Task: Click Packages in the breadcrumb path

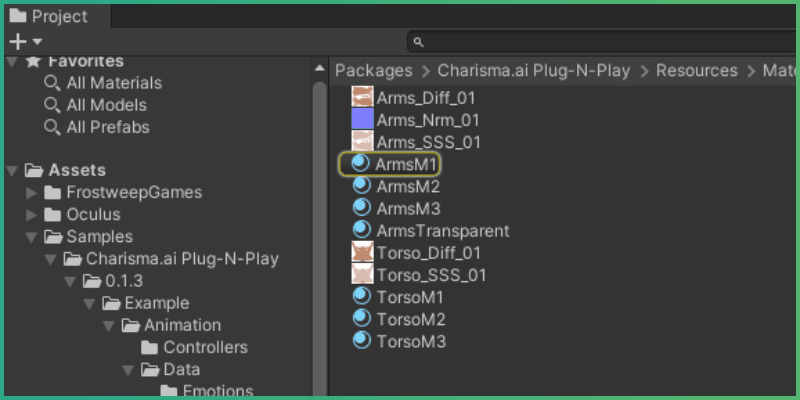Action: pyautogui.click(x=373, y=70)
